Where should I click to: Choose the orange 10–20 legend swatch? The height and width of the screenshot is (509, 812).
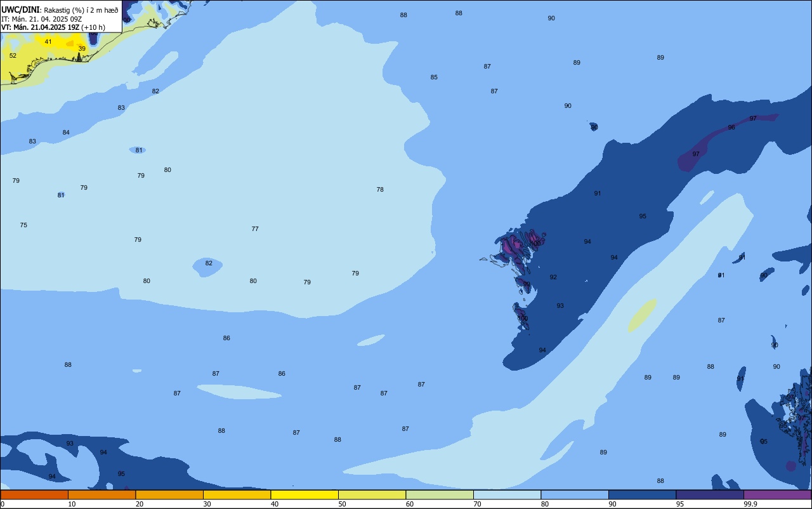(x=101, y=494)
